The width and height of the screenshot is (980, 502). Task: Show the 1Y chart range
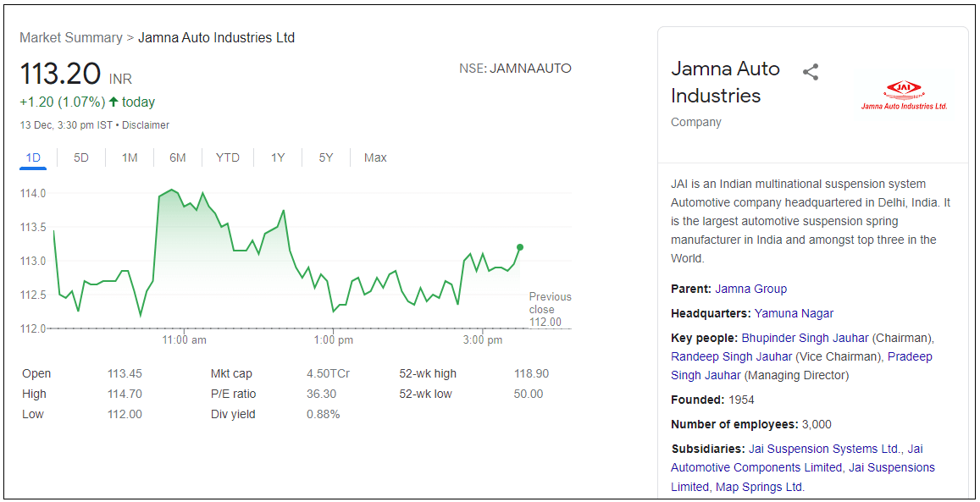pyautogui.click(x=278, y=157)
